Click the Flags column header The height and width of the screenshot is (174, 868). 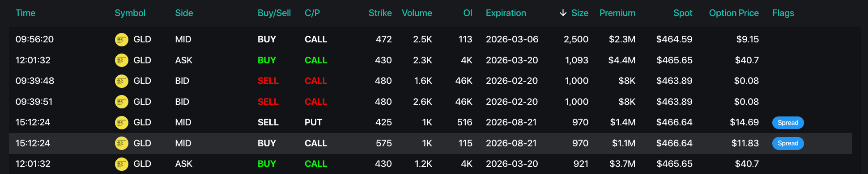(783, 13)
